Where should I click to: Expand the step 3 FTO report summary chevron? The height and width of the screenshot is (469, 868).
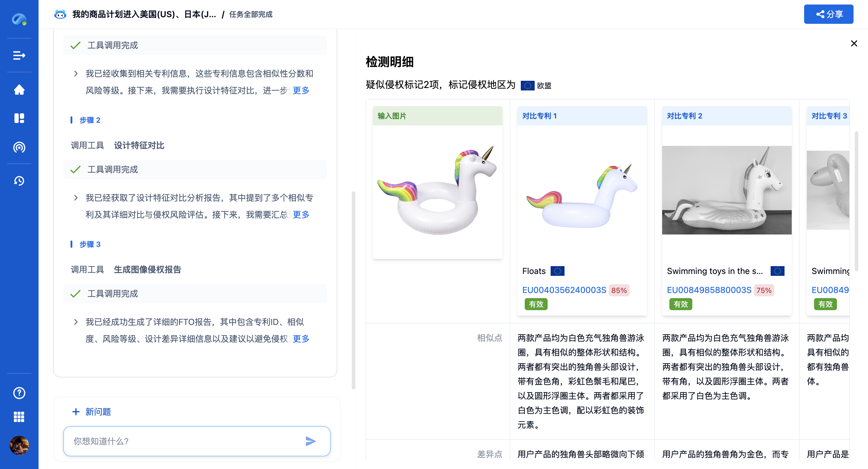click(x=76, y=322)
